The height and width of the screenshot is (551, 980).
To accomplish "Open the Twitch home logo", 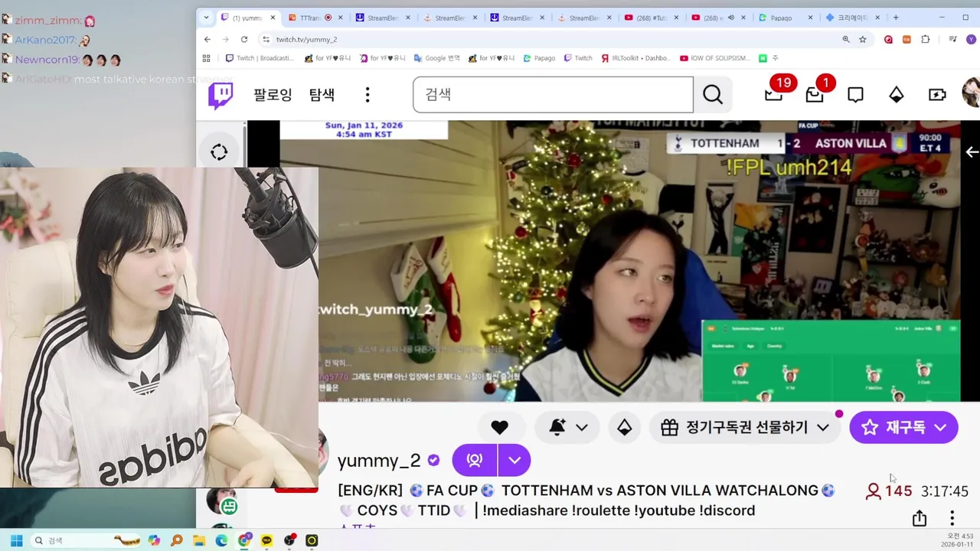I will (x=220, y=95).
